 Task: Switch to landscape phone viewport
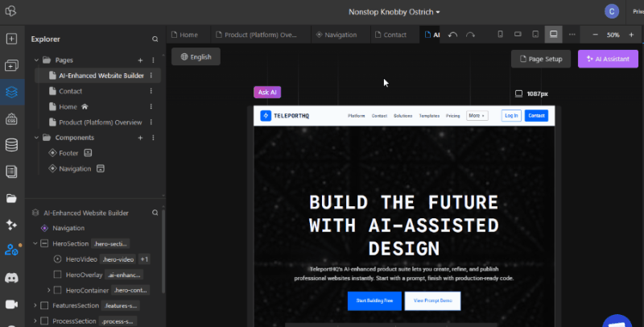518,35
